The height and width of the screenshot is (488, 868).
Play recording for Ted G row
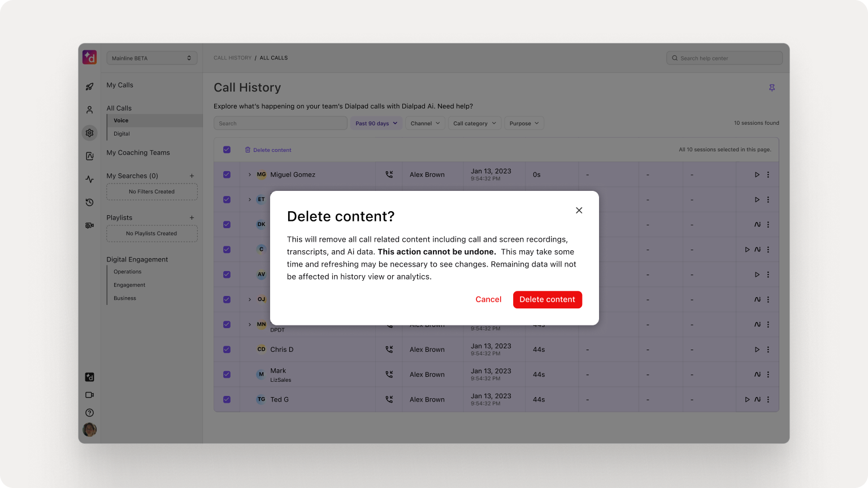[747, 399]
